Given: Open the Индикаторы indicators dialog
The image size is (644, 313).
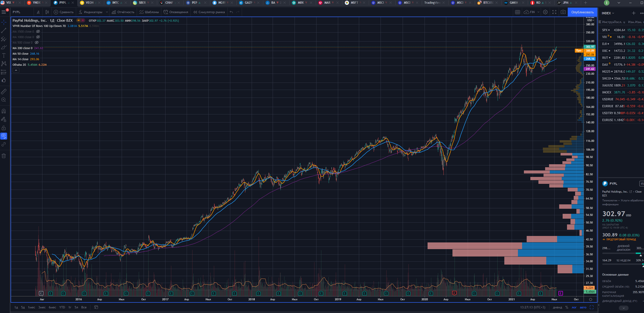Looking at the screenshot, I should pyautogui.click(x=90, y=11).
